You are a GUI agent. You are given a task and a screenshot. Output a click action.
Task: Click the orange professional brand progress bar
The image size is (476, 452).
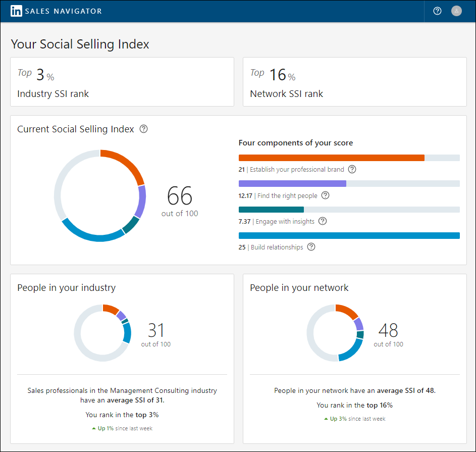click(331, 158)
